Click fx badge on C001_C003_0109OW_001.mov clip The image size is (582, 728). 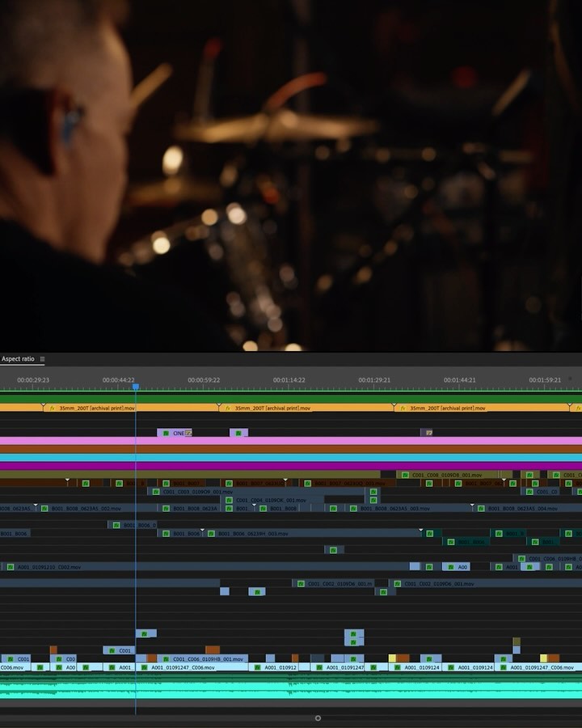(155, 492)
